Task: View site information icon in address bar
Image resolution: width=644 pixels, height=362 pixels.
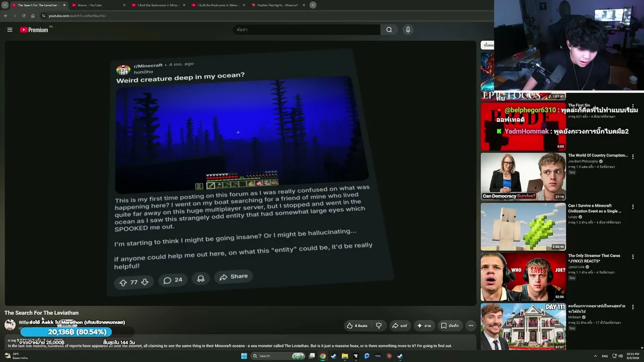Action: [x=44, y=16]
